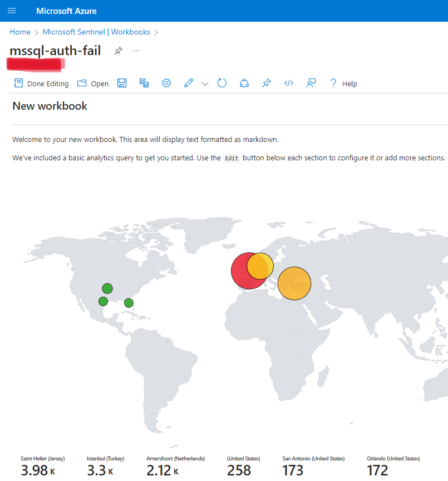The image size is (448, 481).
Task: Click the (United States) metric label
Action: (x=243, y=459)
